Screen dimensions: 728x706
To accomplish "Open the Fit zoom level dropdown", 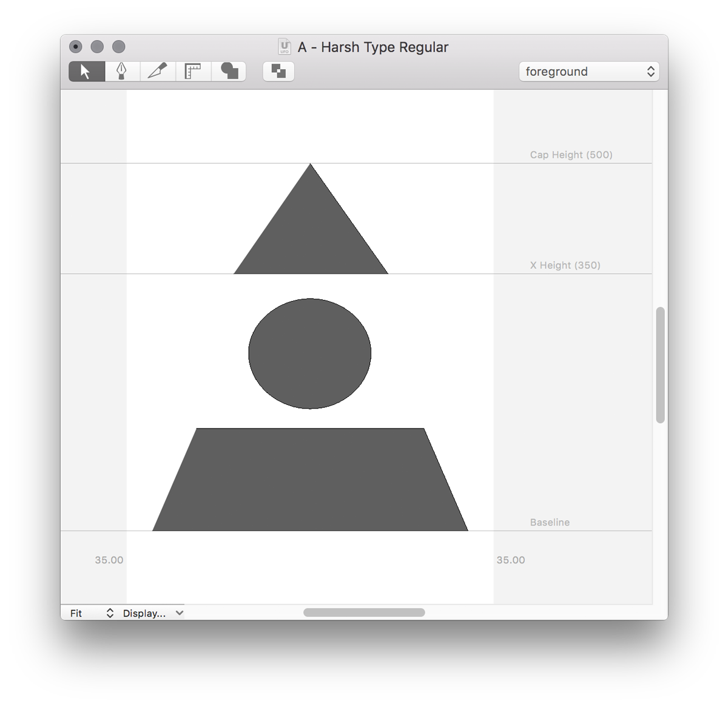I will 91,613.
